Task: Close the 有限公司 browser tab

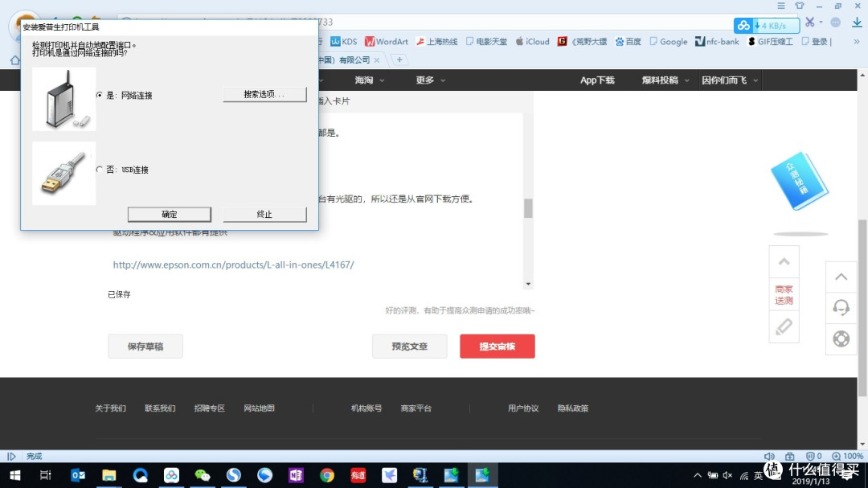Action: click(x=377, y=59)
